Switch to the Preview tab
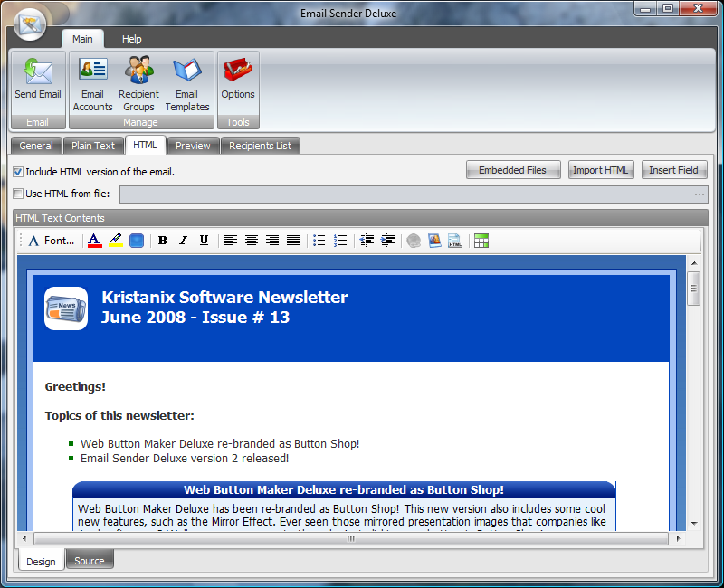The width and height of the screenshot is (724, 588). click(x=193, y=146)
